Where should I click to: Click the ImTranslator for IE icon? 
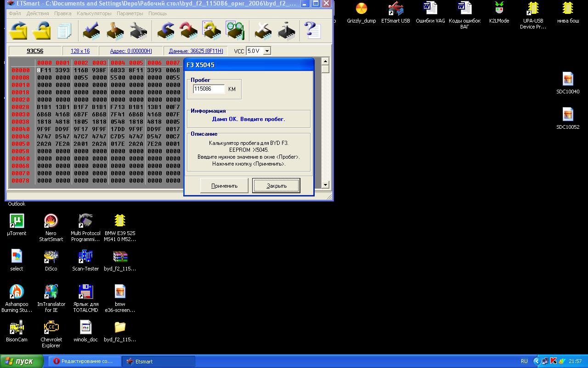pos(51,299)
